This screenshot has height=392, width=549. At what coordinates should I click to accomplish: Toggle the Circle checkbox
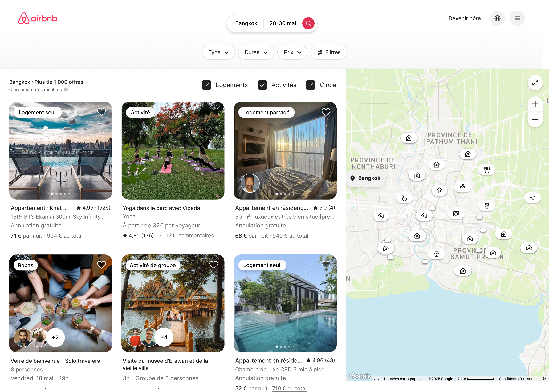tap(311, 85)
